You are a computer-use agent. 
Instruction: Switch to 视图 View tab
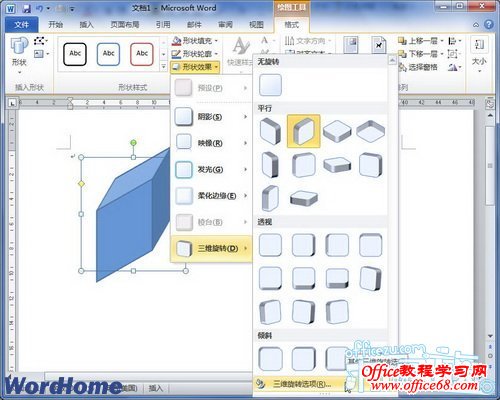point(256,25)
